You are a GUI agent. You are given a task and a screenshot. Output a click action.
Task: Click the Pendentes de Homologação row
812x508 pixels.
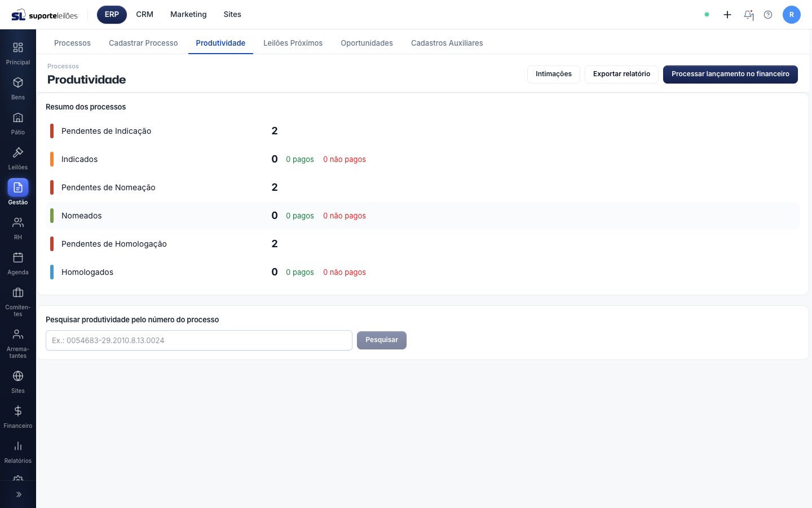coord(422,244)
